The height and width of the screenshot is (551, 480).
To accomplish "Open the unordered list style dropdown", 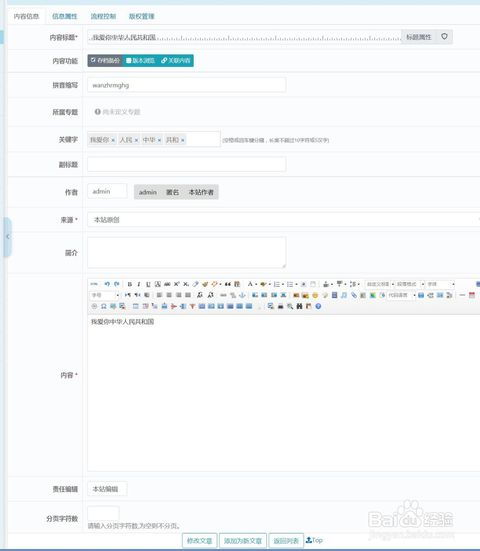I will [x=297, y=284].
